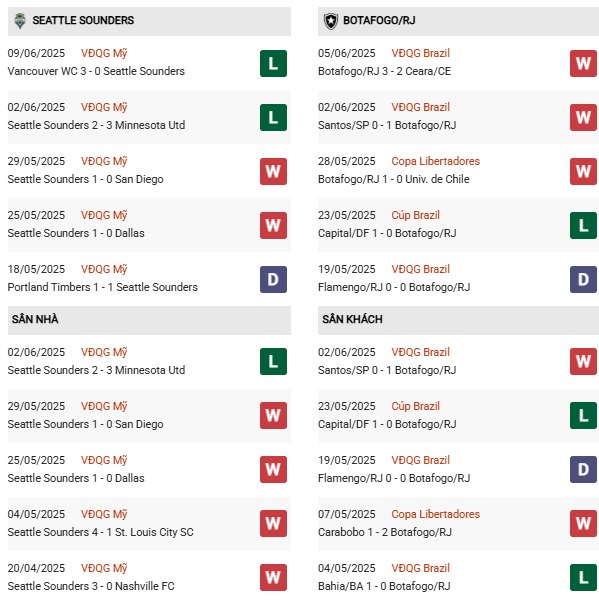Select Seattle Sounders 4 - 1 St. Louis City SC

click(101, 532)
